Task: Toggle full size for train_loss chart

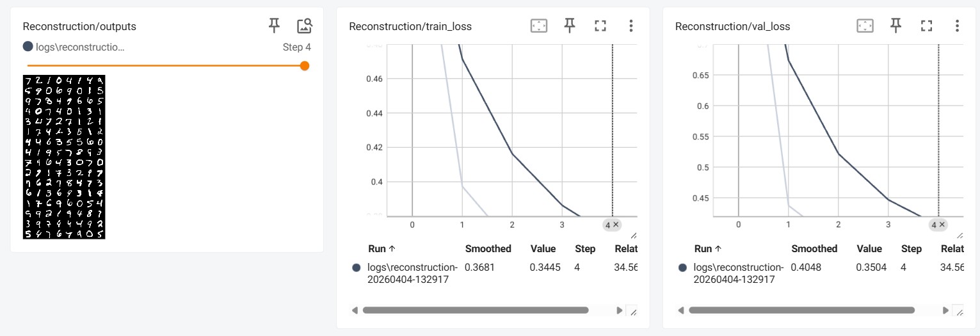Action: [x=600, y=26]
